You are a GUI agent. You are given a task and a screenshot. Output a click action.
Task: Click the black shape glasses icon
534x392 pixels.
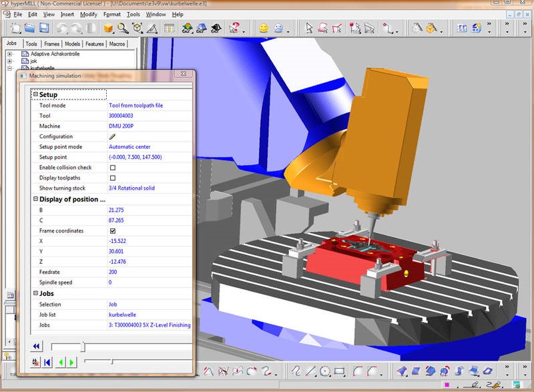pyautogui.click(x=216, y=28)
